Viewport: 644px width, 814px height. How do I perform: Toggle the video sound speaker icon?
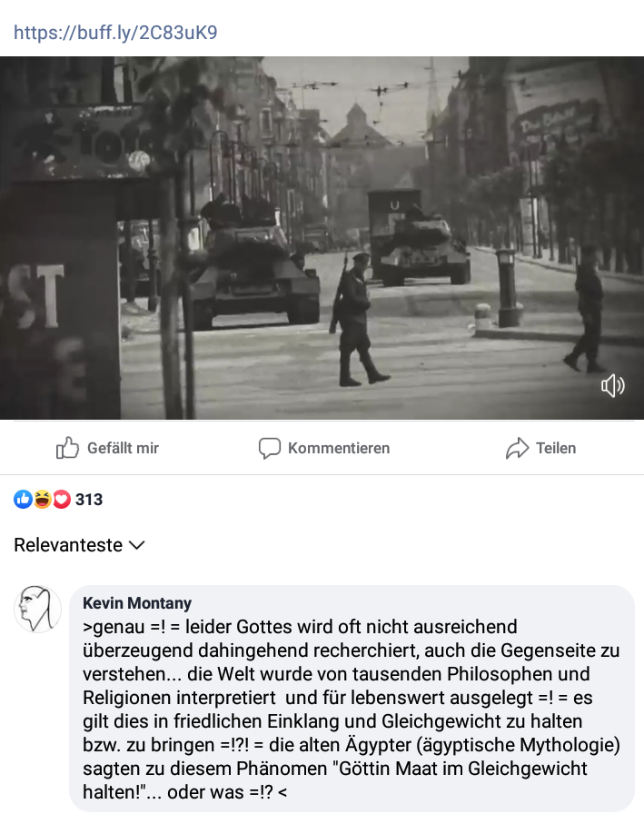tap(612, 386)
